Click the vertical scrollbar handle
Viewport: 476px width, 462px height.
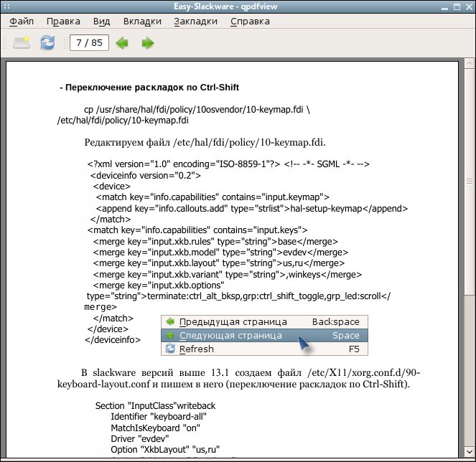tap(470, 181)
